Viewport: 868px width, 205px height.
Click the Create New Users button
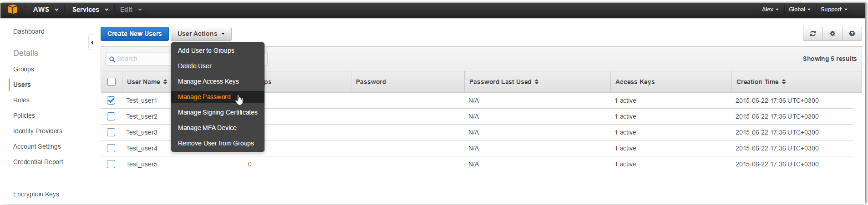click(134, 34)
